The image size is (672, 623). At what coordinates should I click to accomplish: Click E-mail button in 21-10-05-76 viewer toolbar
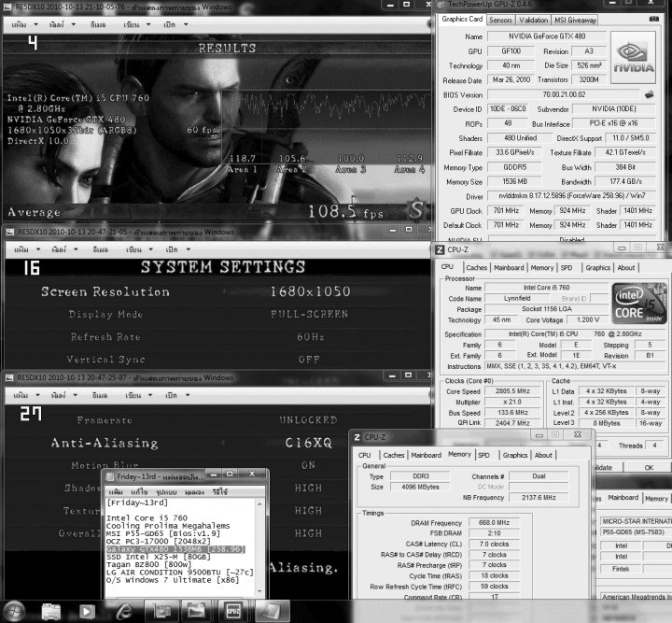[98, 24]
